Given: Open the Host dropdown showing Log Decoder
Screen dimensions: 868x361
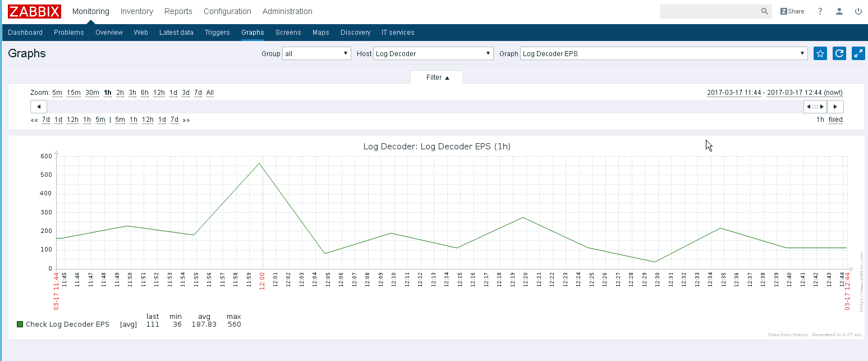Looking at the screenshot, I should point(433,54).
